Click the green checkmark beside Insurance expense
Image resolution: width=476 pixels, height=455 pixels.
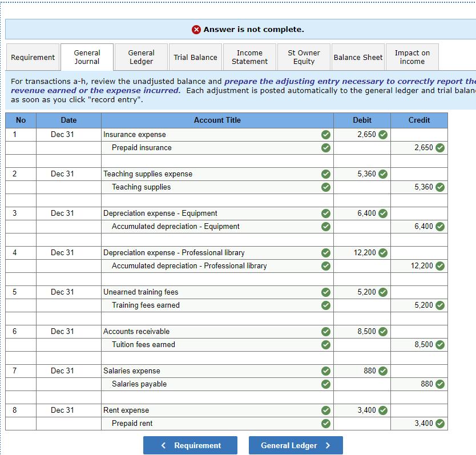click(325, 135)
